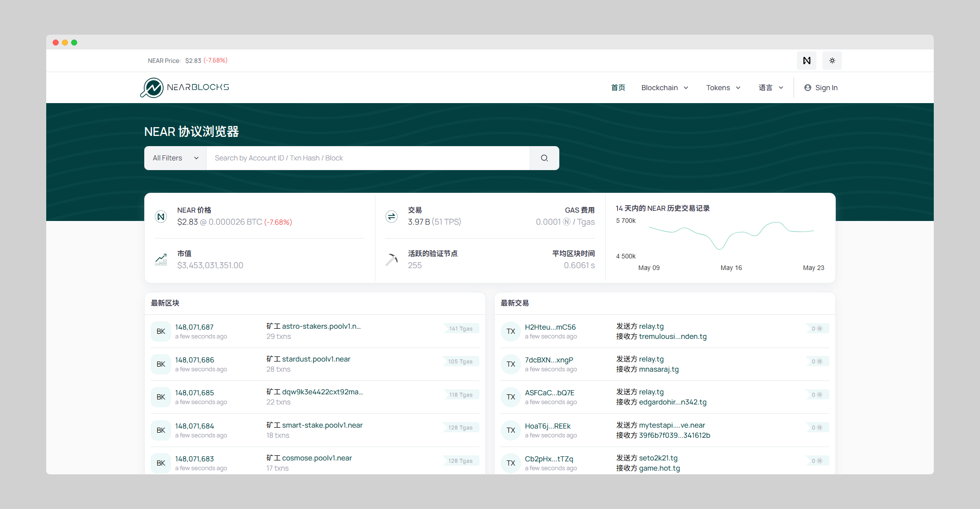This screenshot has height=509, width=980.
Task: Open block 148,071,685
Action: tap(194, 392)
